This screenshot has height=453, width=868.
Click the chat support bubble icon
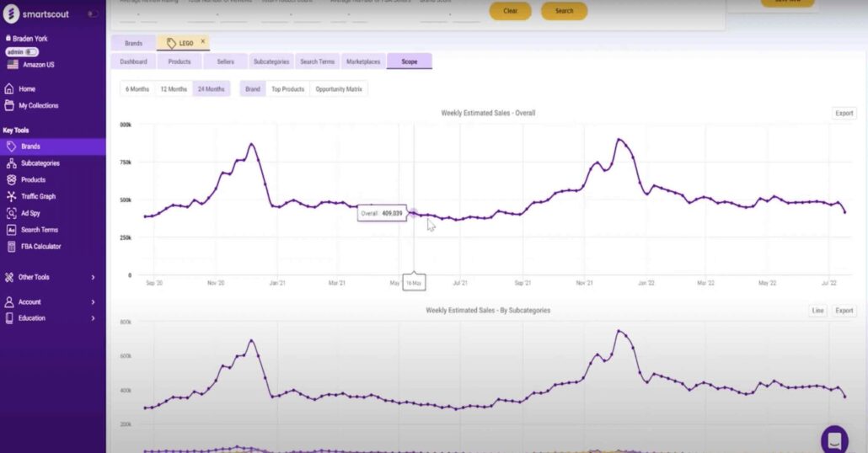click(834, 440)
